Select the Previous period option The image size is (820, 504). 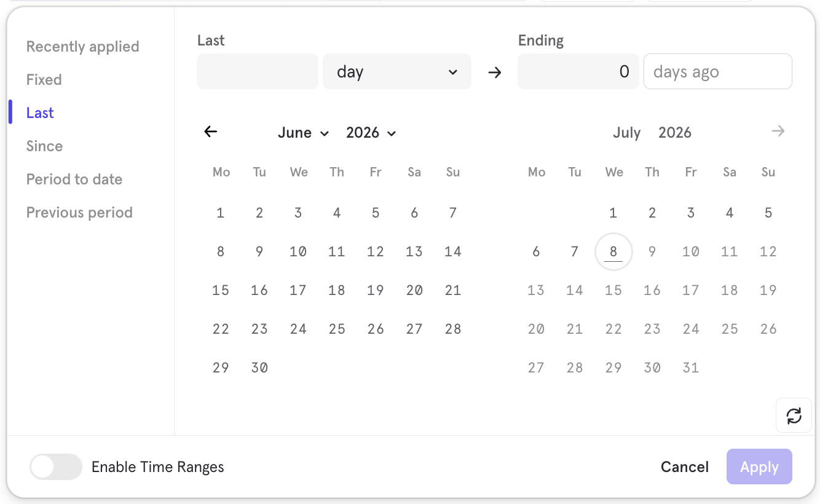point(79,213)
